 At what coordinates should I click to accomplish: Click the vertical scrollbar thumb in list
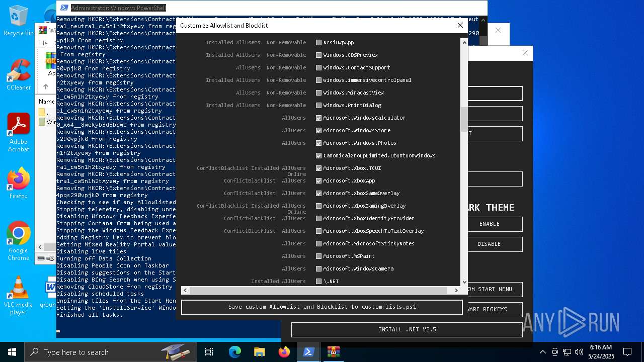[464, 119]
